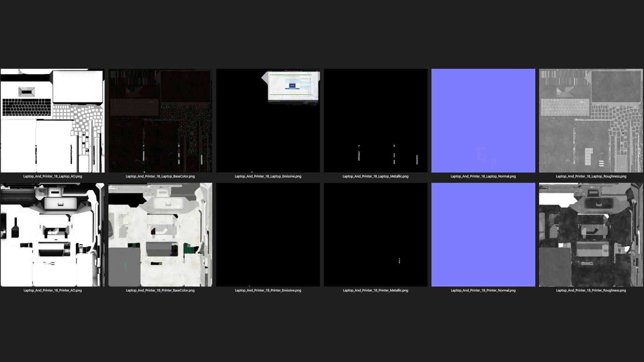Click filename Laptop_And_Printer_1B_Printer_Metallic.png

(376, 290)
